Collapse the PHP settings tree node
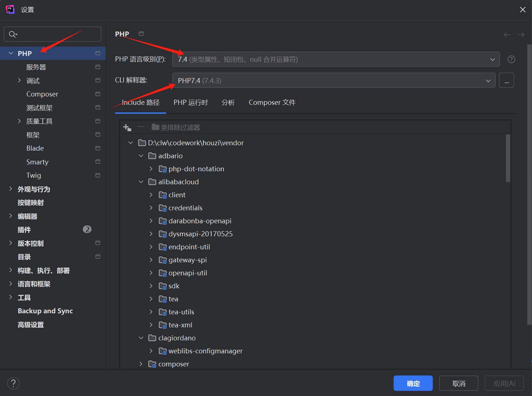Viewport: 532px width, 396px height. (11, 53)
